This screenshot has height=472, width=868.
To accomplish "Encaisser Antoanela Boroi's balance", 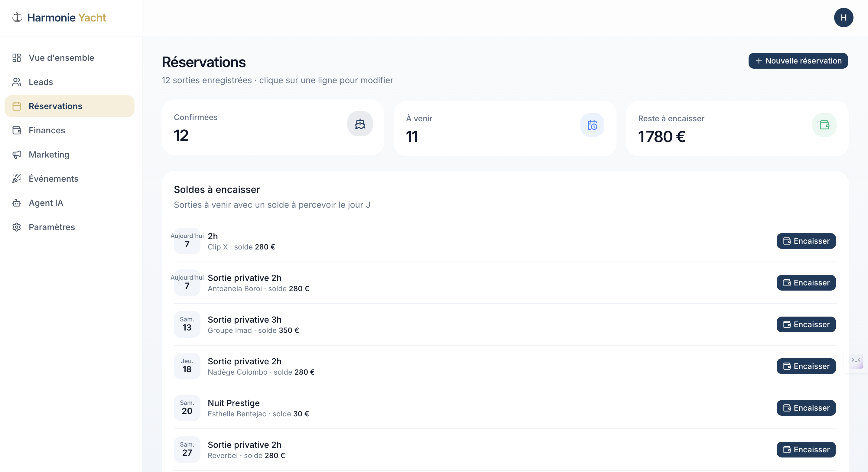I will (806, 283).
